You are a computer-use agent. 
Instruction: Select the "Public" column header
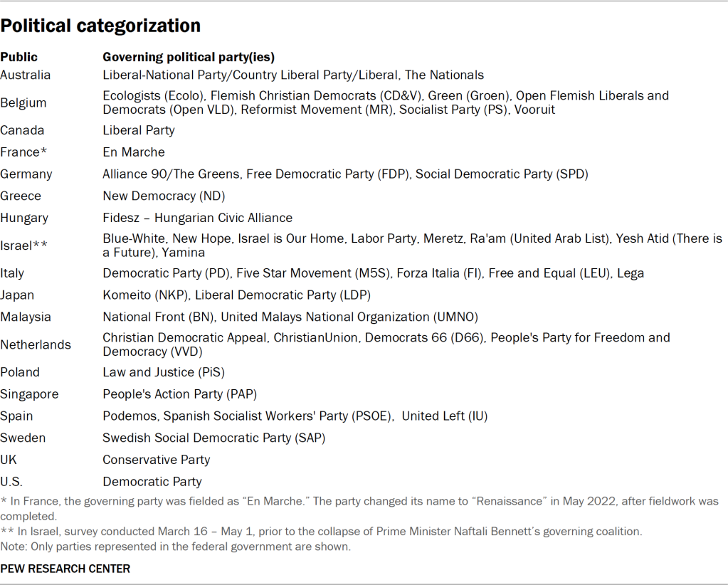[x=19, y=57]
